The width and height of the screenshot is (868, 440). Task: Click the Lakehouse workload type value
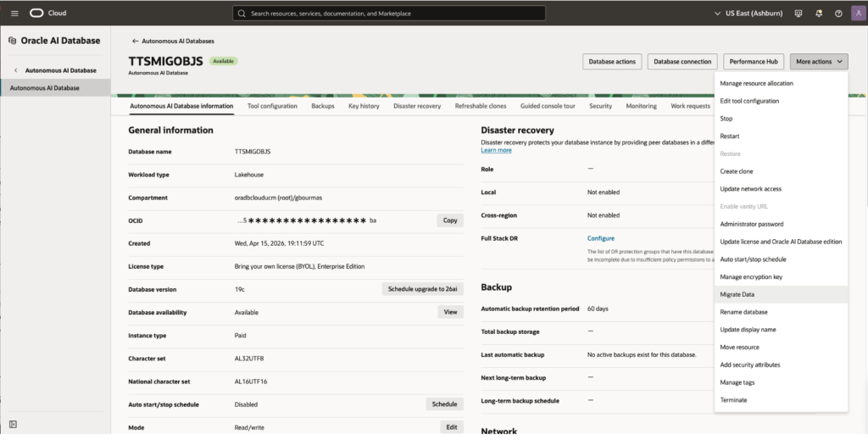249,175
